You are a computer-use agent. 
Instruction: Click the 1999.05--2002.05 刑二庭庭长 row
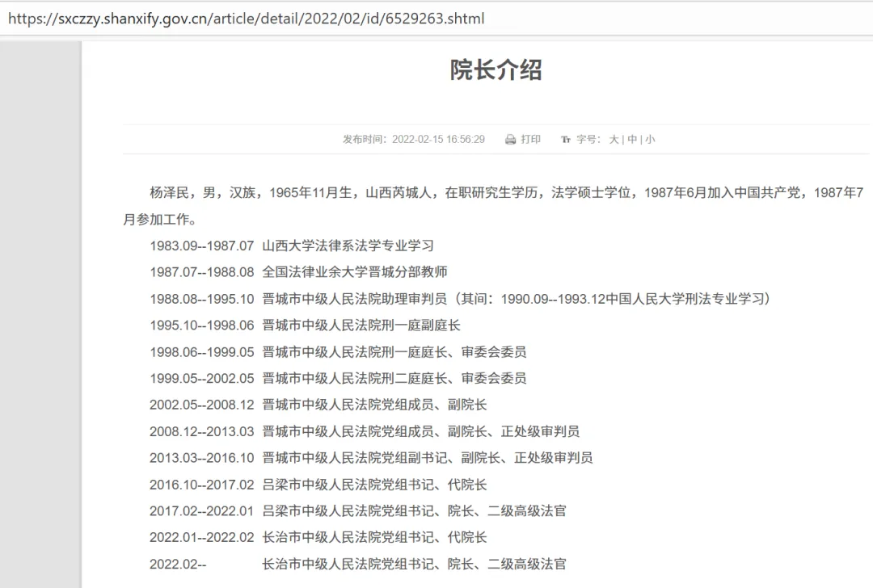point(338,378)
